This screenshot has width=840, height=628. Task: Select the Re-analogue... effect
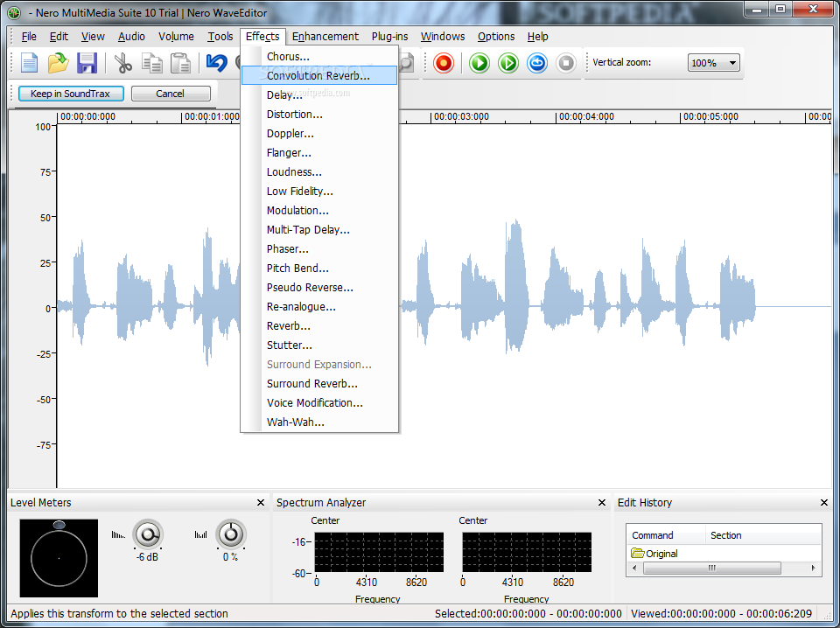click(x=319, y=307)
